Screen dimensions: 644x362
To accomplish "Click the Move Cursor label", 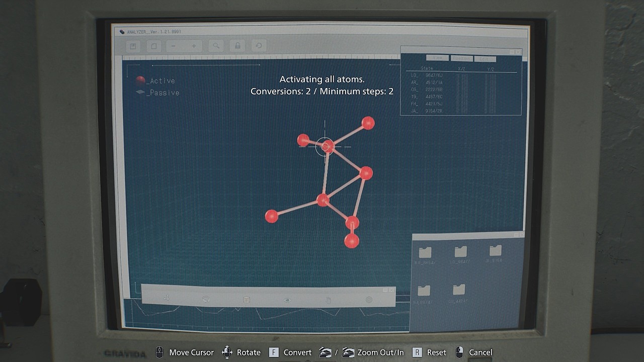I will (x=191, y=352).
